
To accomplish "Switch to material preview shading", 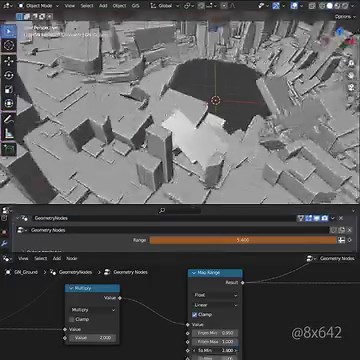I will 337,6.
